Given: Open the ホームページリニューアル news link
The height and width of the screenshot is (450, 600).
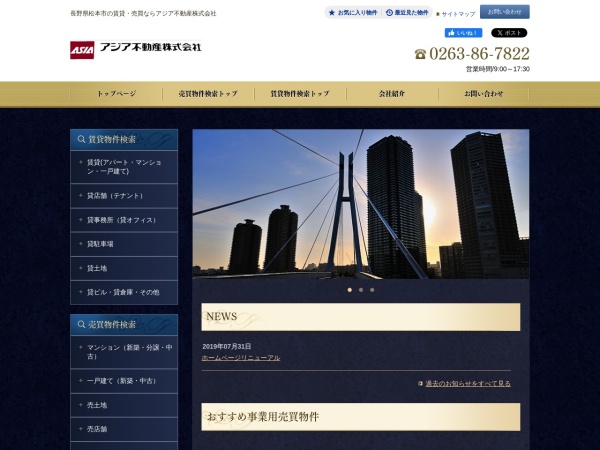Looking at the screenshot, I should point(240,357).
